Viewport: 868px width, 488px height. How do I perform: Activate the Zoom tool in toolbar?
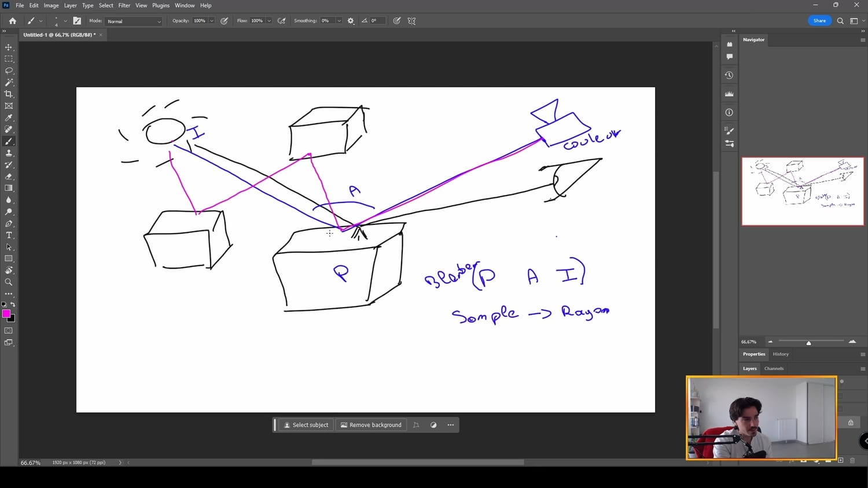9,282
